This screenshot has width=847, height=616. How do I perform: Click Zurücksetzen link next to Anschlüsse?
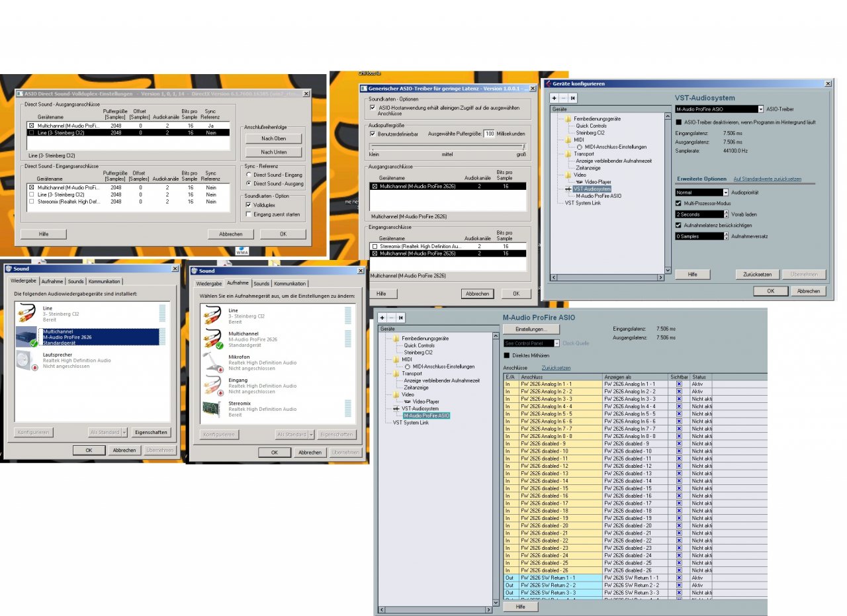(556, 367)
